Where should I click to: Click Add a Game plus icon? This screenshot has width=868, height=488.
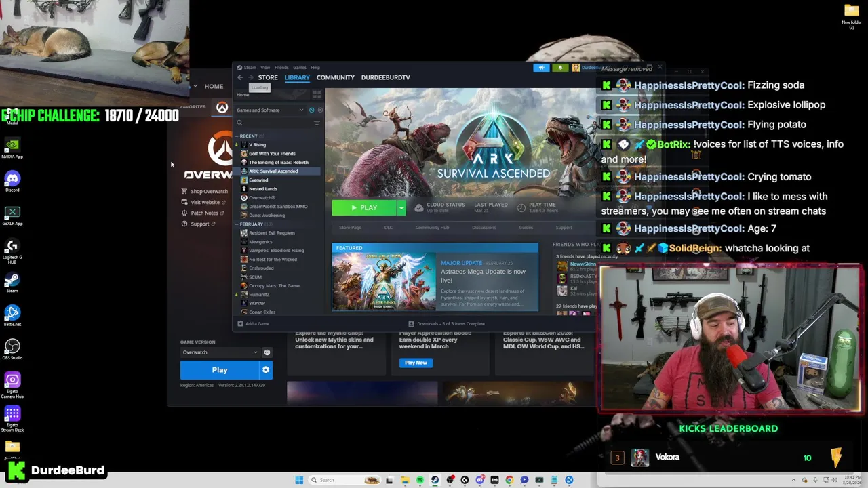pos(240,324)
